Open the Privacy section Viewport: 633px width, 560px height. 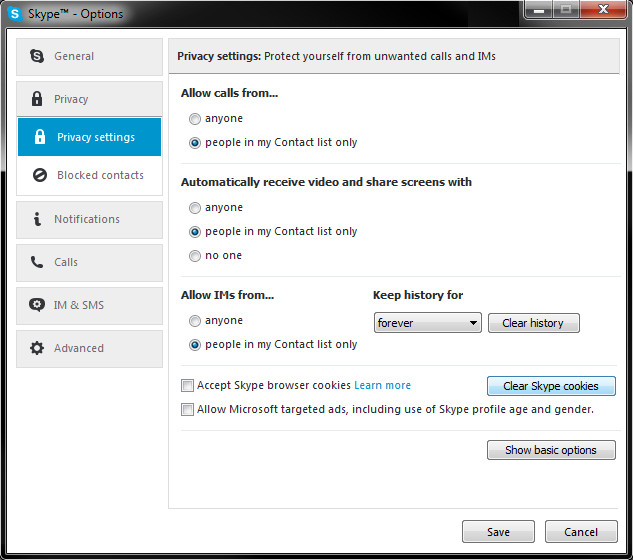pyautogui.click(x=89, y=99)
